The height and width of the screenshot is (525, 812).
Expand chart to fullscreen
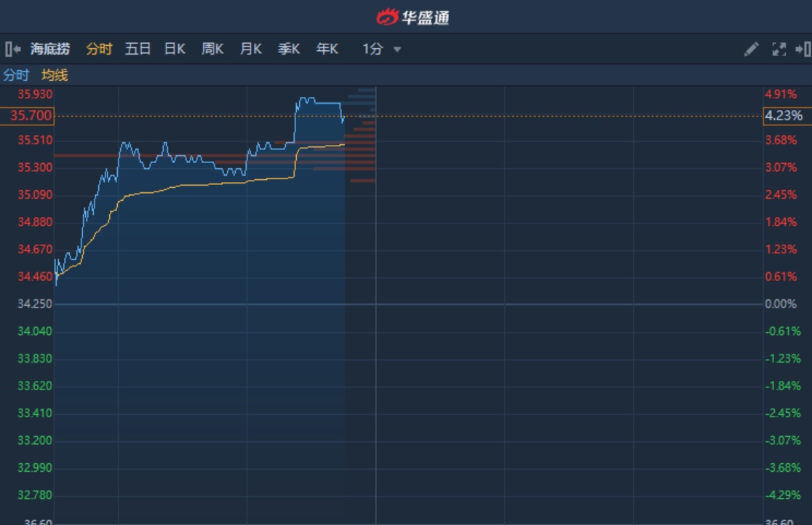[779, 50]
